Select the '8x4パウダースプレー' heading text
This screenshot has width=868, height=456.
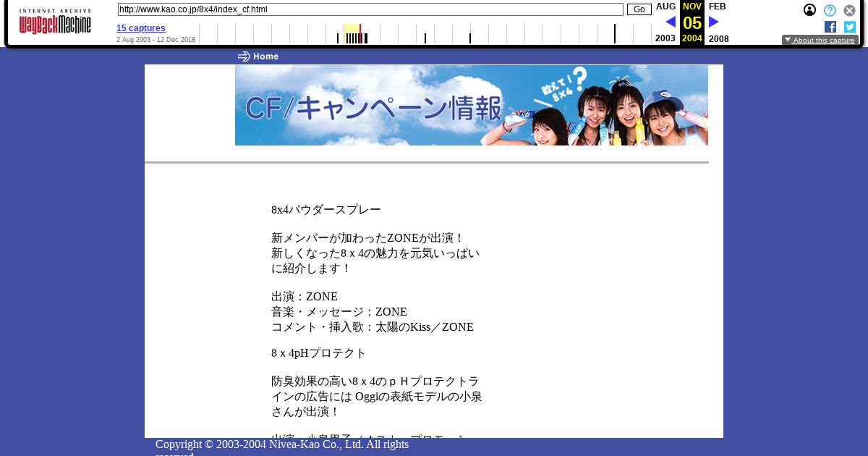click(x=326, y=210)
